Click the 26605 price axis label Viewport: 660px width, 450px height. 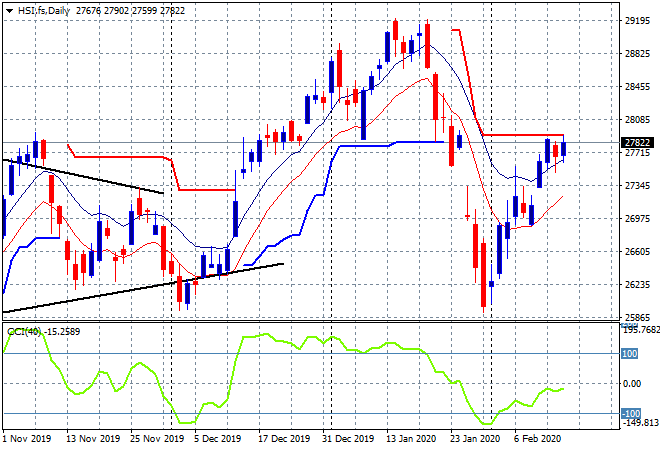pos(637,252)
